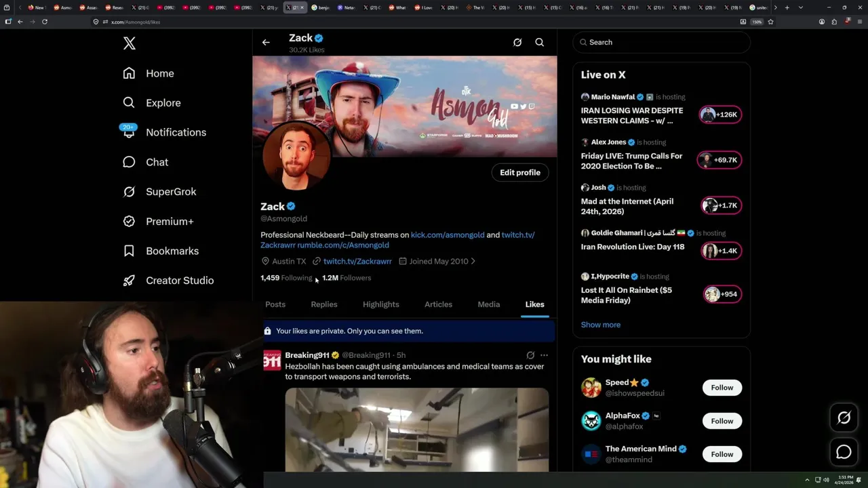Image resolution: width=868 pixels, height=488 pixels.
Task: Click search icon in profile header
Action: point(540,42)
